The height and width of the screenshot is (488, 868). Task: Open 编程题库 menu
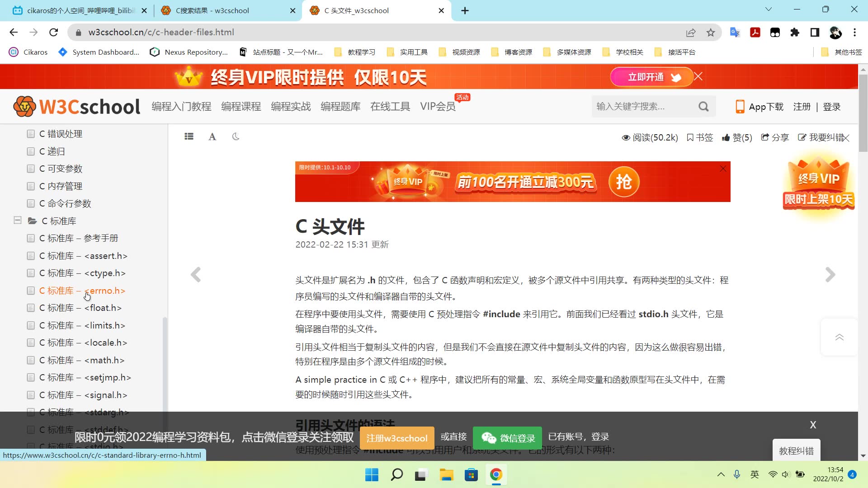[340, 107]
